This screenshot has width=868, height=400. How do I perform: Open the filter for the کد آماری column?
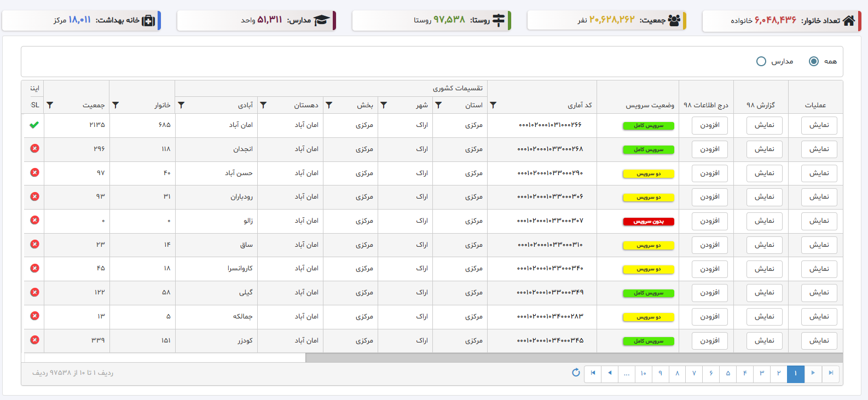[x=493, y=105]
